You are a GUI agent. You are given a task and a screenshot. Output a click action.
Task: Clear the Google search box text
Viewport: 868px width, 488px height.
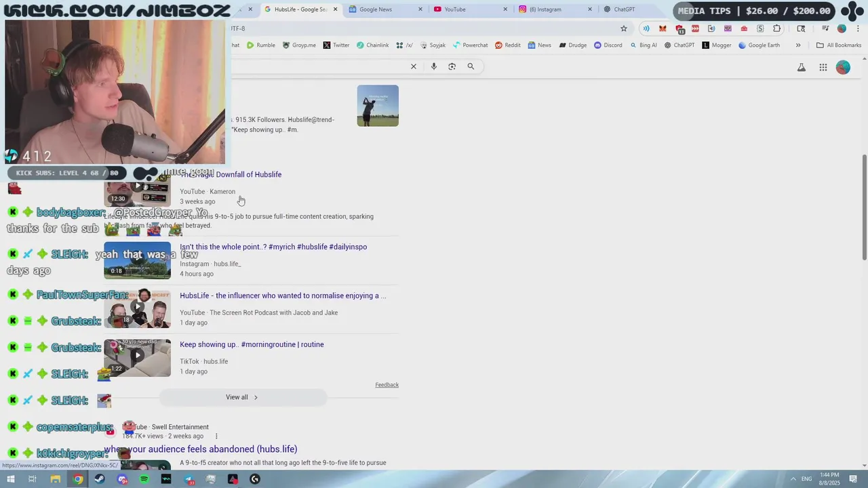coord(414,66)
